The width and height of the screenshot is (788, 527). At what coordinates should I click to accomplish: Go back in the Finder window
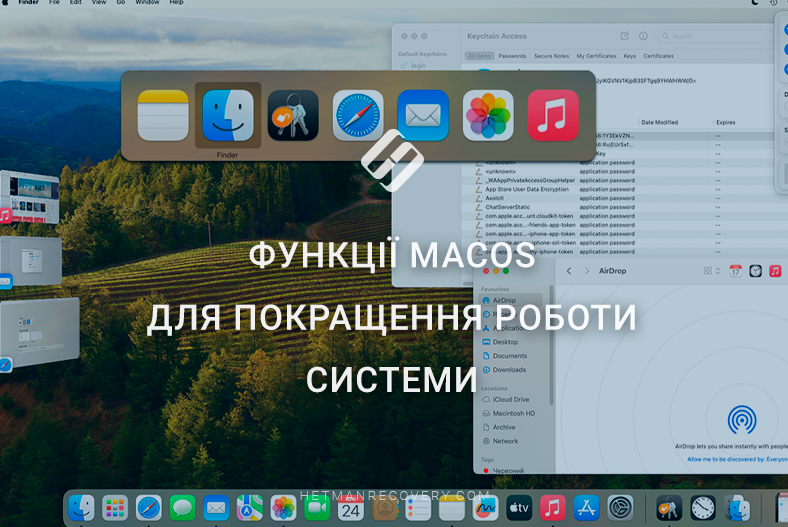click(x=569, y=271)
